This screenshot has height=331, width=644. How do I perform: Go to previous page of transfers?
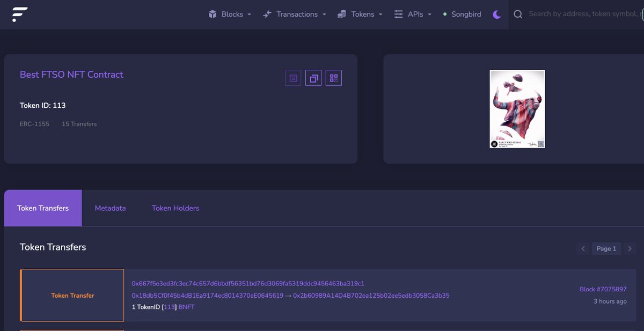[x=583, y=248]
